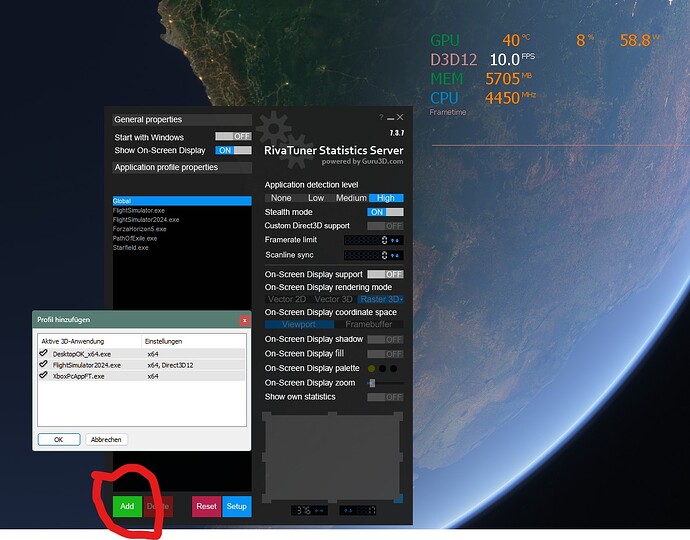690x540 pixels.
Task: Select Vector 3D rendering mode
Action: click(x=334, y=299)
